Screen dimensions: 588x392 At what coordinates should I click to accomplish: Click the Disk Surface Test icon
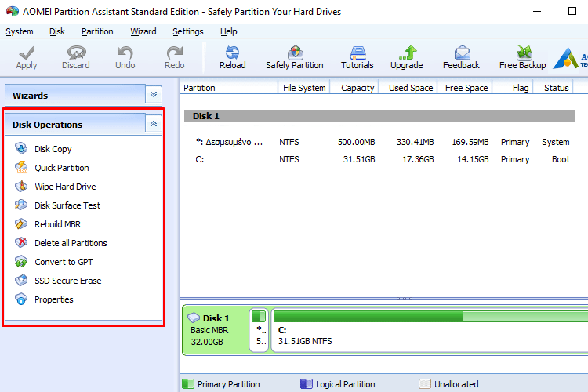tap(21, 205)
